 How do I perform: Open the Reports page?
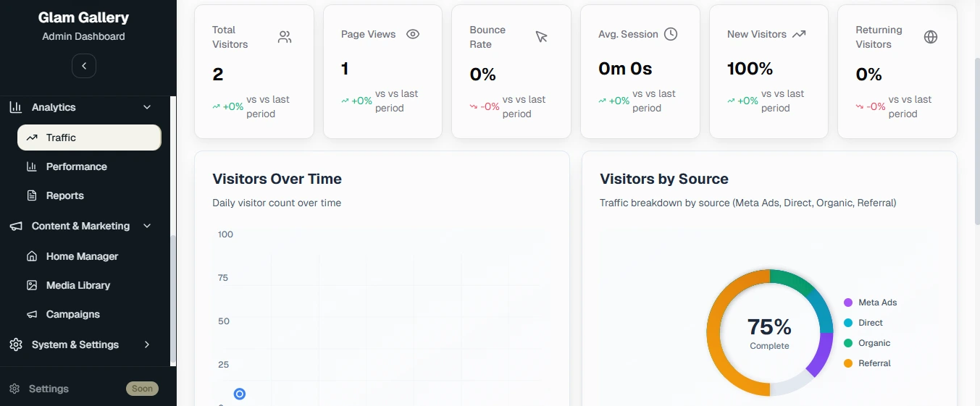[64, 195]
